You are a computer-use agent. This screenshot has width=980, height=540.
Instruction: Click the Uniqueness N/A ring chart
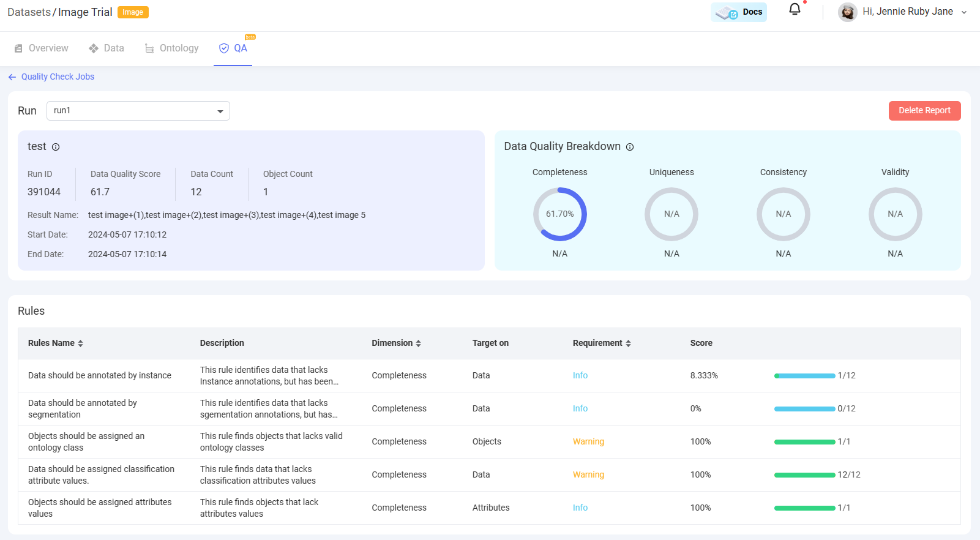pos(671,214)
